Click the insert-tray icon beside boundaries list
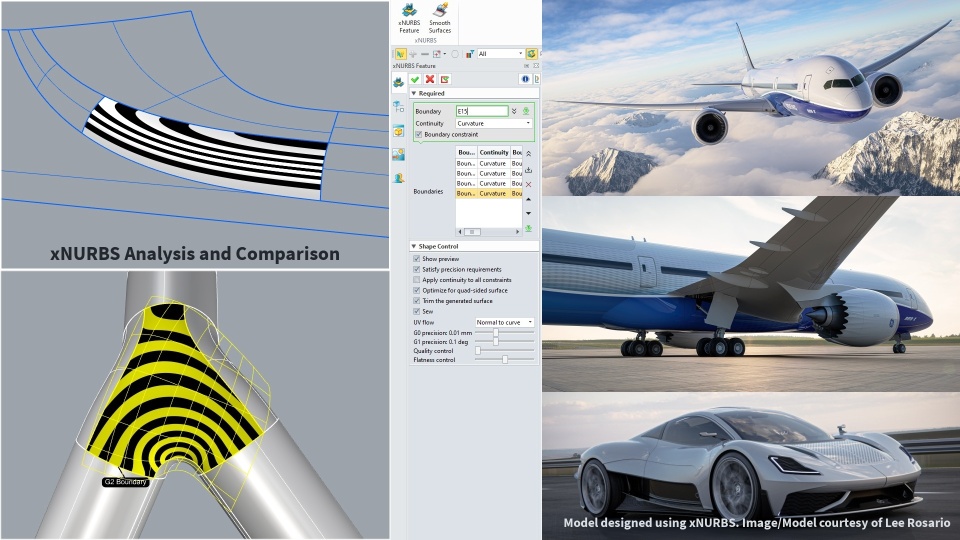The height and width of the screenshot is (540, 960). point(528,170)
